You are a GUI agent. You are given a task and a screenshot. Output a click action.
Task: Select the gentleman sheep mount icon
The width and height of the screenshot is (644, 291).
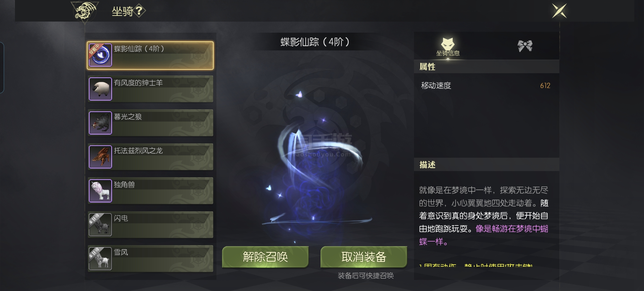coord(100,89)
